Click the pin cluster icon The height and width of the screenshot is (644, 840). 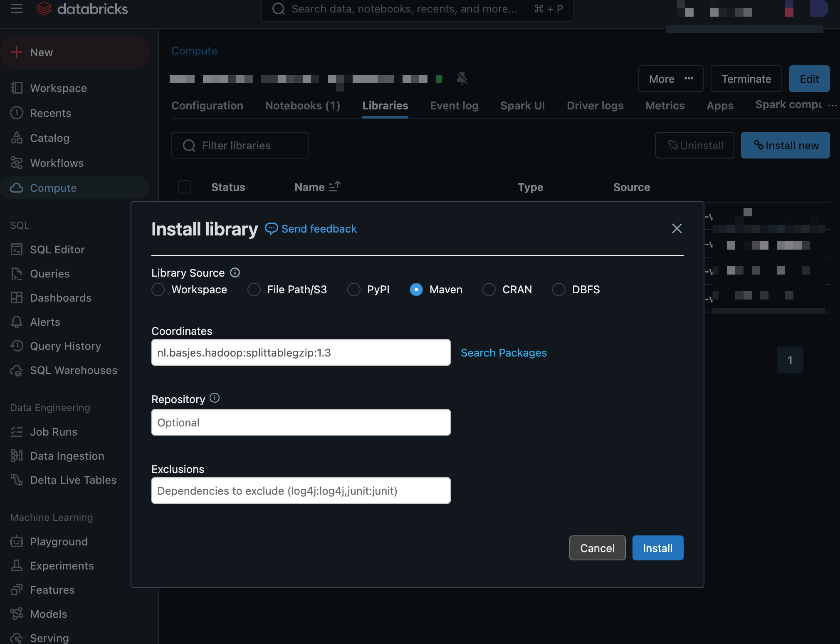click(462, 78)
